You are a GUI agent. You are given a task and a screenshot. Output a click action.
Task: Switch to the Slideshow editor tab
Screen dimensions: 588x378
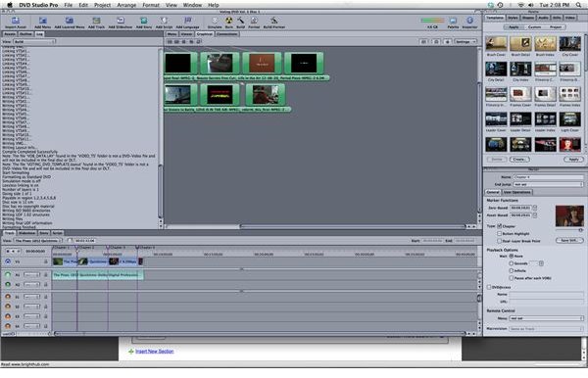point(27,233)
